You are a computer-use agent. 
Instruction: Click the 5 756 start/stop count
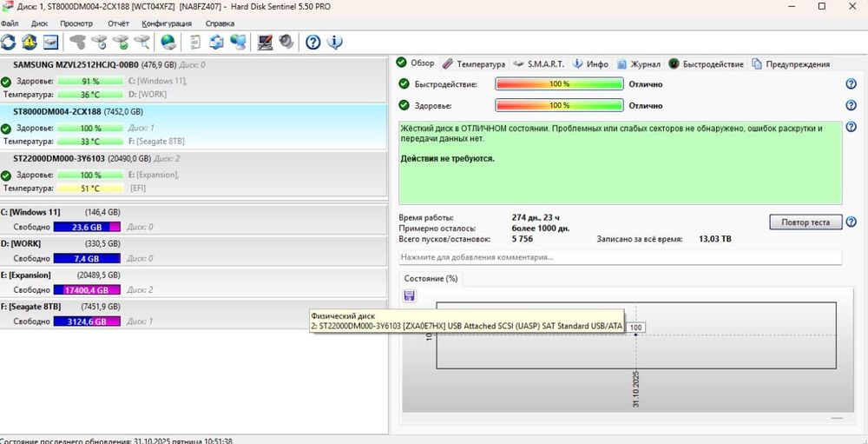(523, 240)
